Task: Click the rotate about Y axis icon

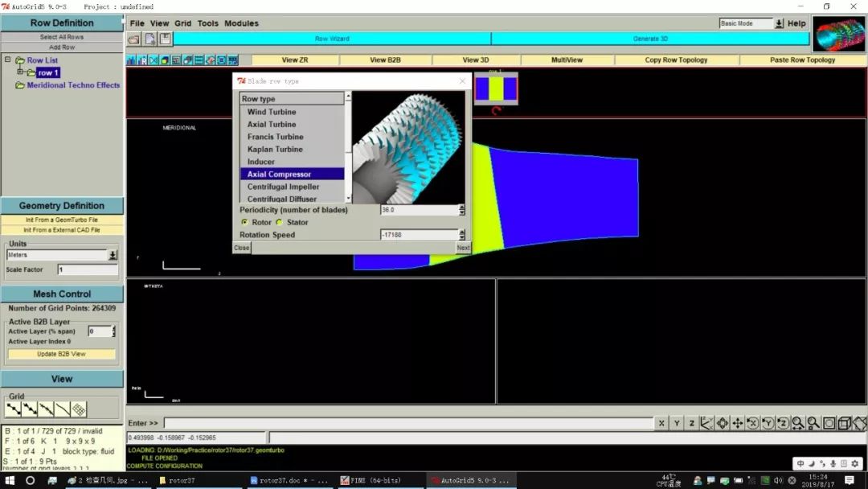Action: tap(768, 423)
